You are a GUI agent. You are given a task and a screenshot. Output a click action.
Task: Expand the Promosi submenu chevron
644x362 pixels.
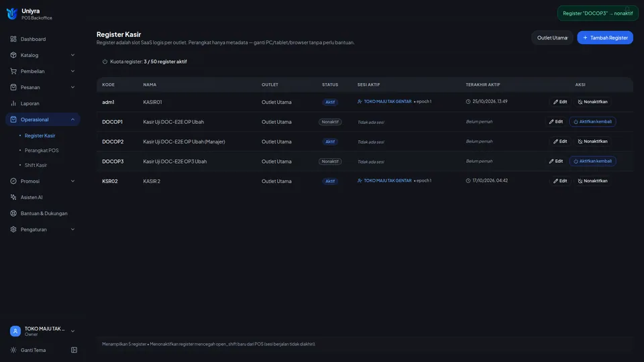[72, 181]
